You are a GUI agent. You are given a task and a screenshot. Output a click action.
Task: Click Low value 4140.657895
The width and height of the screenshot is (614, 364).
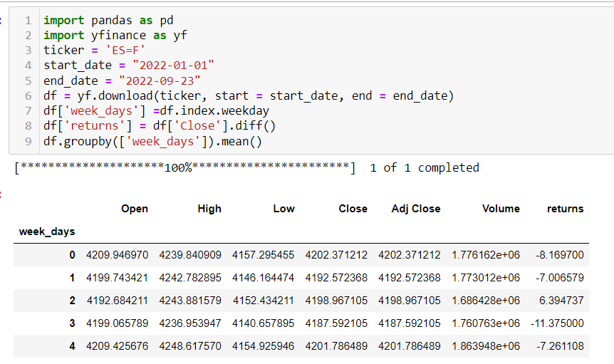pos(263,323)
